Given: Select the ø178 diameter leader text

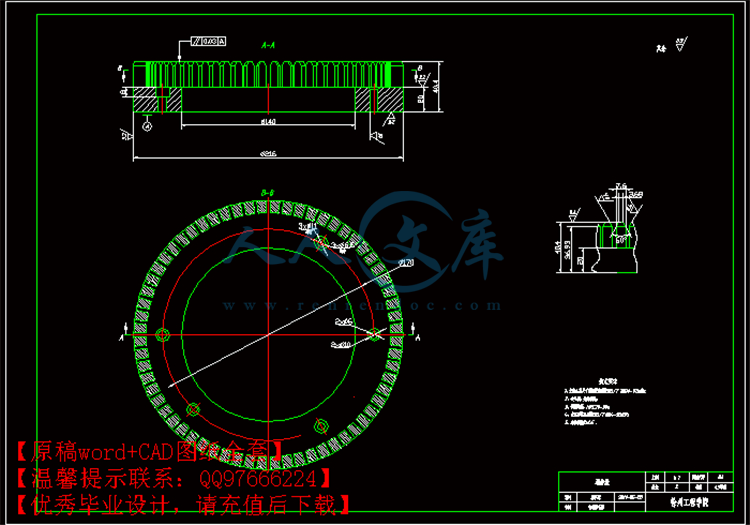Looking at the screenshot, I should (406, 262).
